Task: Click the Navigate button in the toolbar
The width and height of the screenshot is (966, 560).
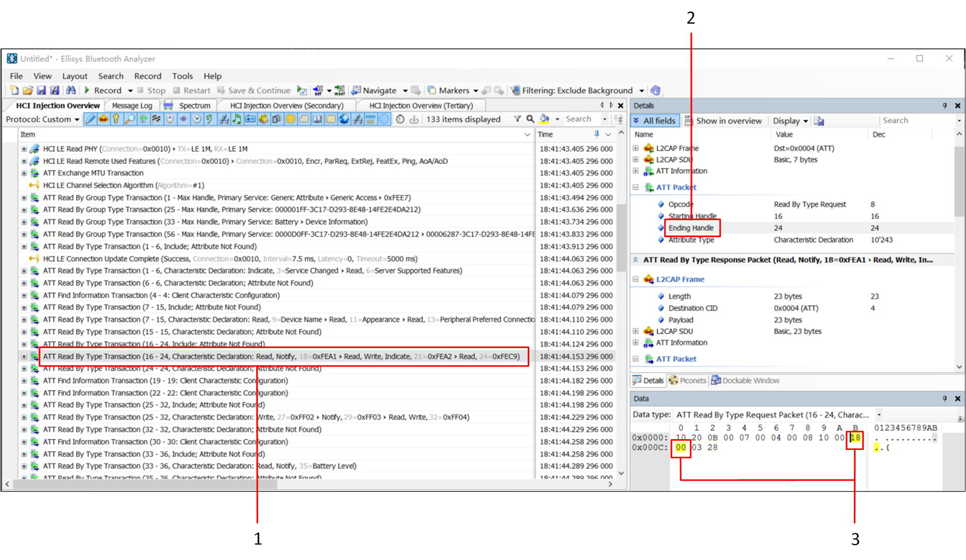Action: (x=379, y=91)
